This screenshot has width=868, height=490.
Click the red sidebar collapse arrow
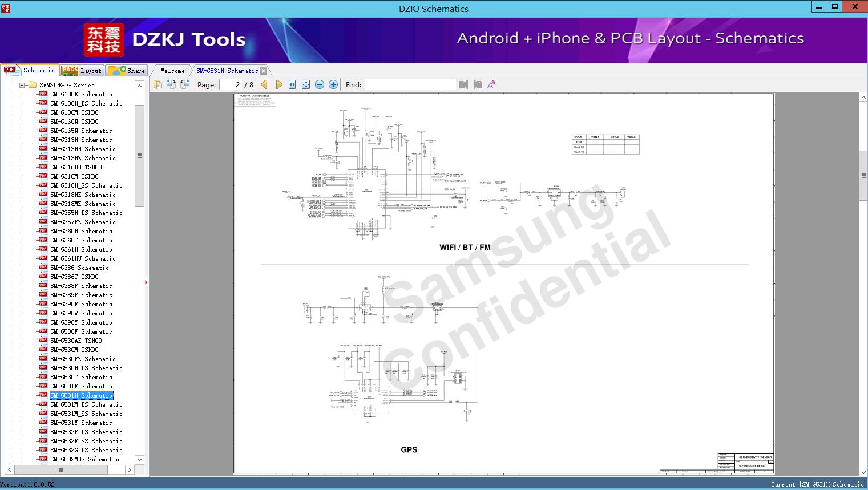tap(146, 282)
